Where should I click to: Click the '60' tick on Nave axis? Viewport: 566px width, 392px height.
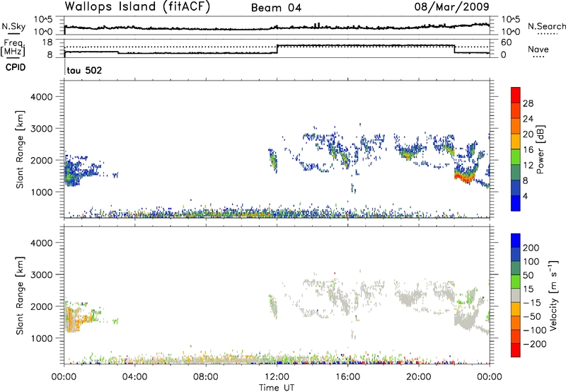[507, 42]
